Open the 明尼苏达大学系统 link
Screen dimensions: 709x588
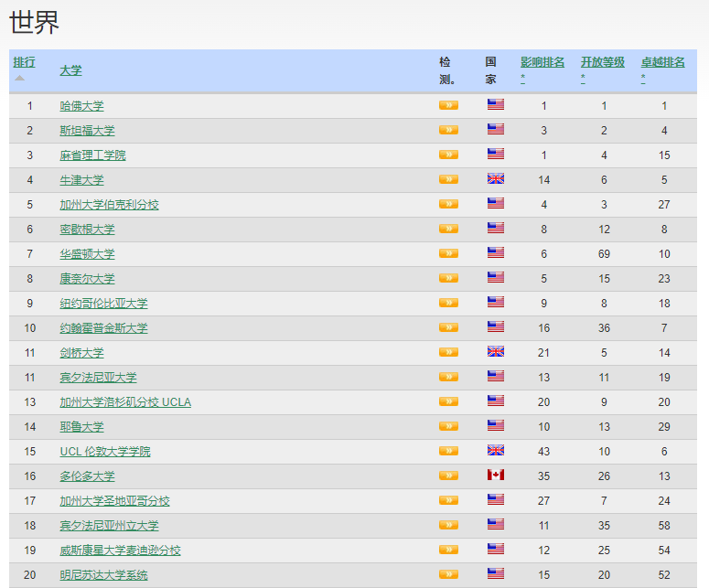[103, 575]
